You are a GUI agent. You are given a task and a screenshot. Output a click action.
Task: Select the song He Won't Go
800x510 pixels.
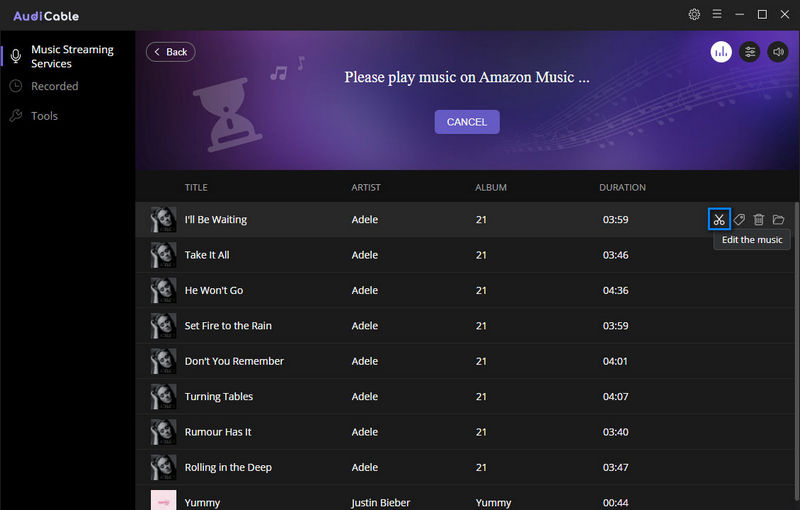(x=214, y=290)
